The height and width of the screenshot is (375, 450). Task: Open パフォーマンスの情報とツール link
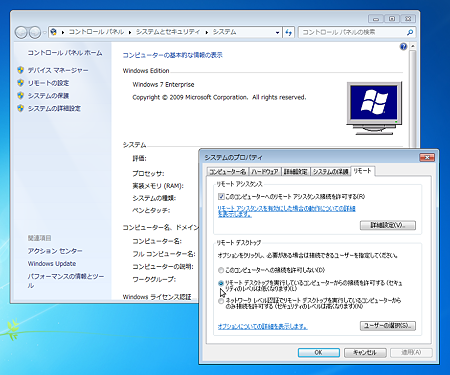click(x=66, y=280)
